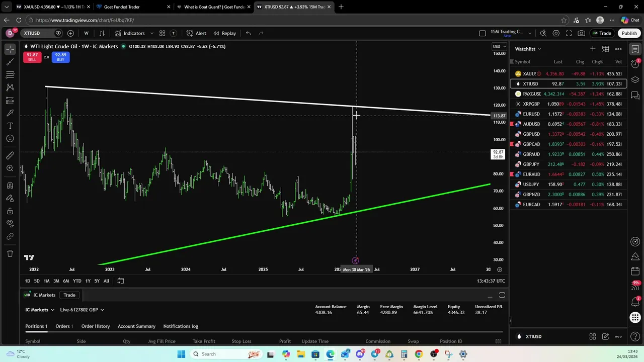Open the W timeframe interval selector
Image resolution: width=644 pixels, height=362 pixels.
coord(86,33)
